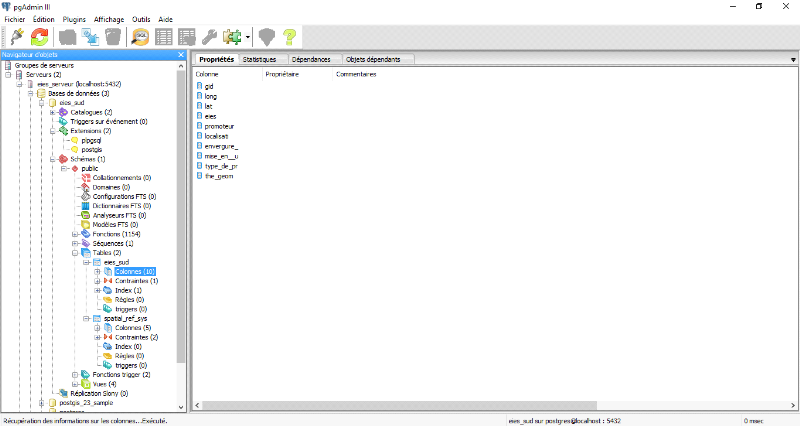800x426 pixels.
Task: Select Triggers sur événement (0) item
Action: pos(109,122)
